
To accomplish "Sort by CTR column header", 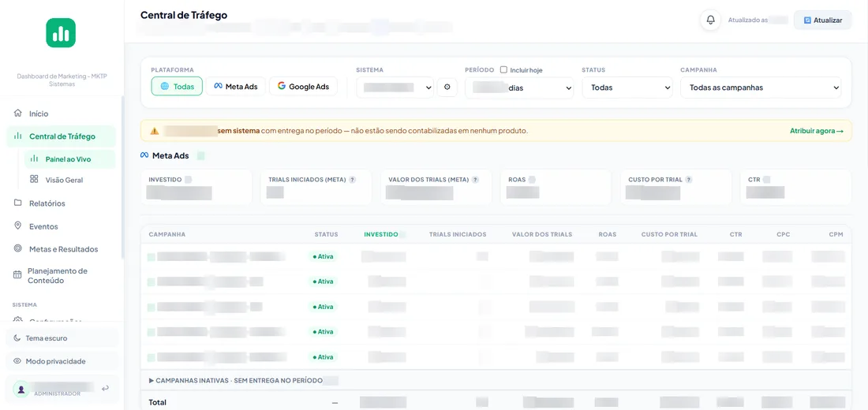I will (736, 235).
